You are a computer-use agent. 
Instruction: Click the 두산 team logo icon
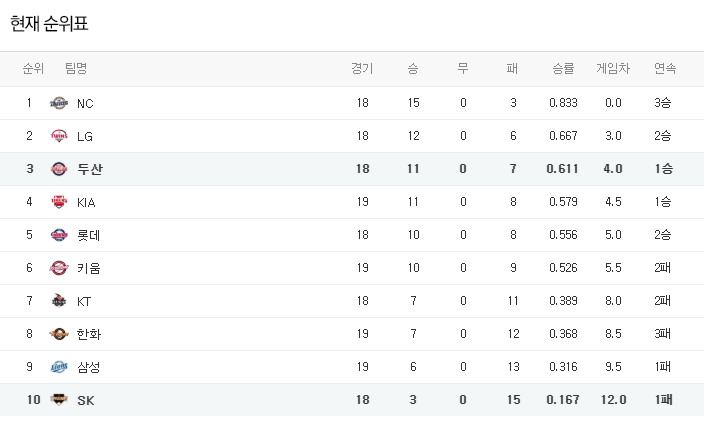59,169
